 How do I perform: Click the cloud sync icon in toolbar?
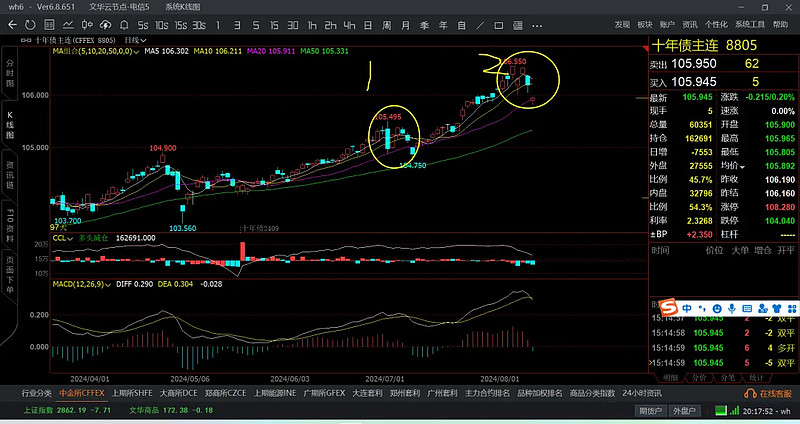[106, 24]
